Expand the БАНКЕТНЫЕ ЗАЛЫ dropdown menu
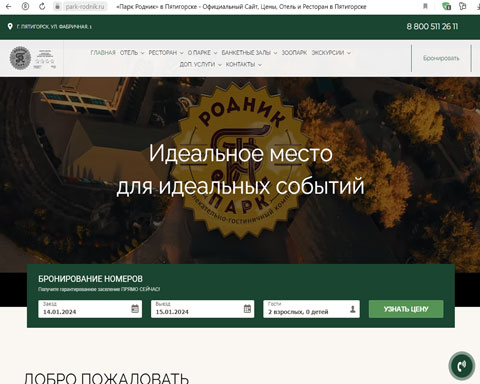480x384 pixels. [249, 53]
